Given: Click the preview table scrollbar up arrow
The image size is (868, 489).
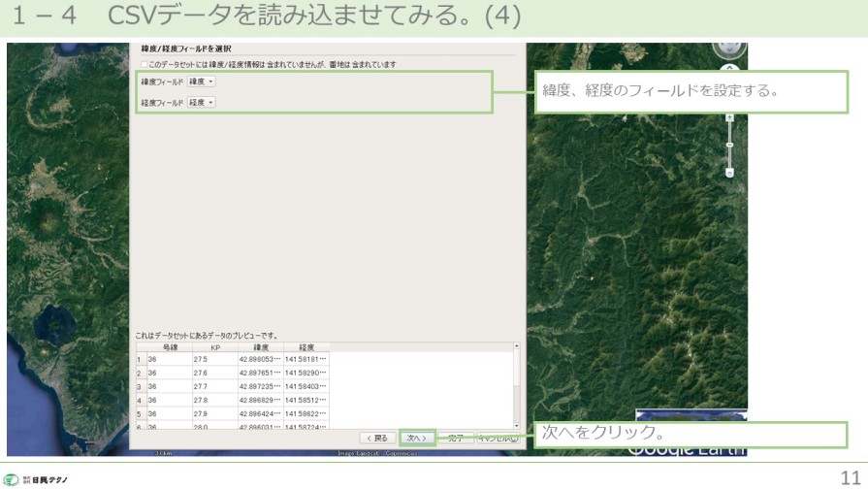Looking at the screenshot, I should 516,346.
